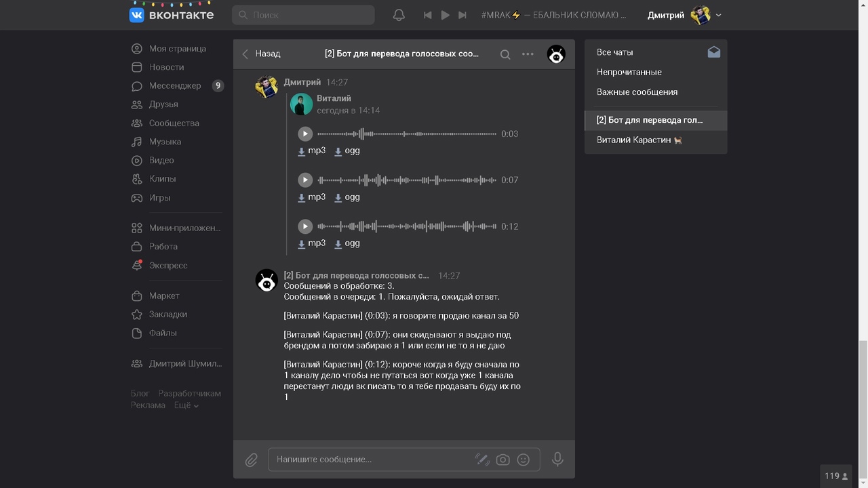Click the search icon in chat header

click(505, 54)
